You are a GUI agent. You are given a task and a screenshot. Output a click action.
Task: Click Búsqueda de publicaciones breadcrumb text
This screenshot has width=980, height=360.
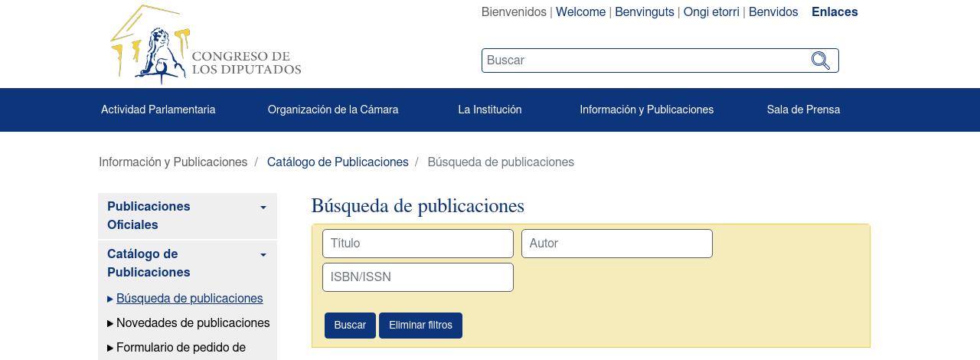(x=501, y=162)
